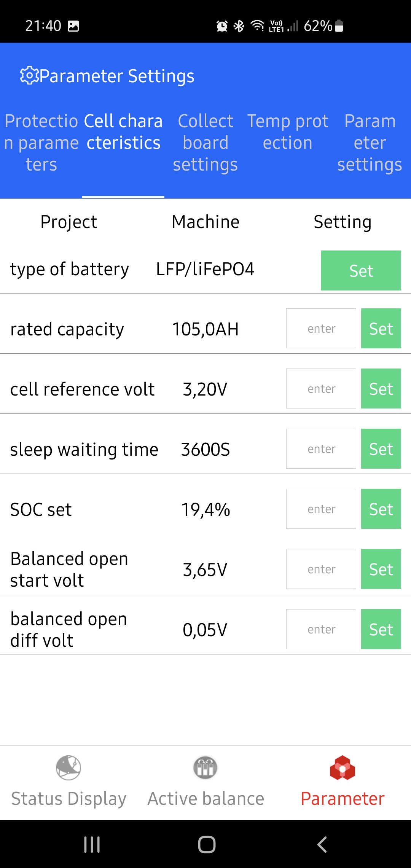Focus Balanced open start volt input
The width and height of the screenshot is (411, 868).
point(321,569)
